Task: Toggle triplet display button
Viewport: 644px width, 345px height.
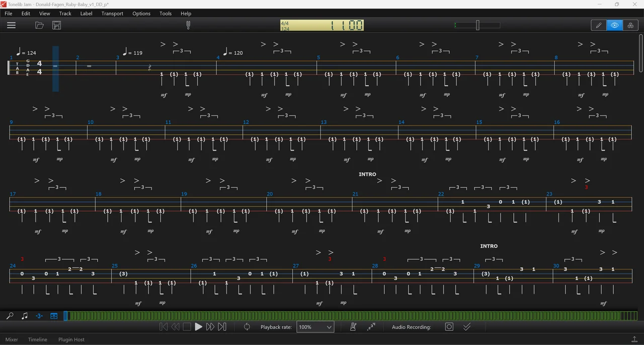Action: (x=39, y=316)
